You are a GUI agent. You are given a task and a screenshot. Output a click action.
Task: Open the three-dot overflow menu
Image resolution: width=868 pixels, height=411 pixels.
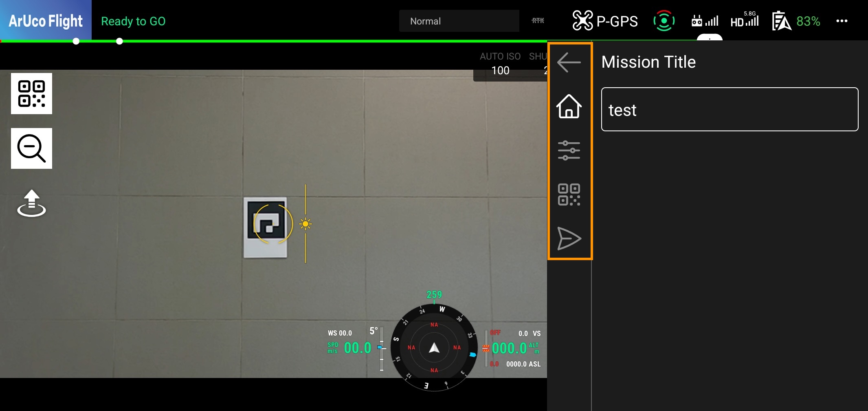(x=842, y=21)
